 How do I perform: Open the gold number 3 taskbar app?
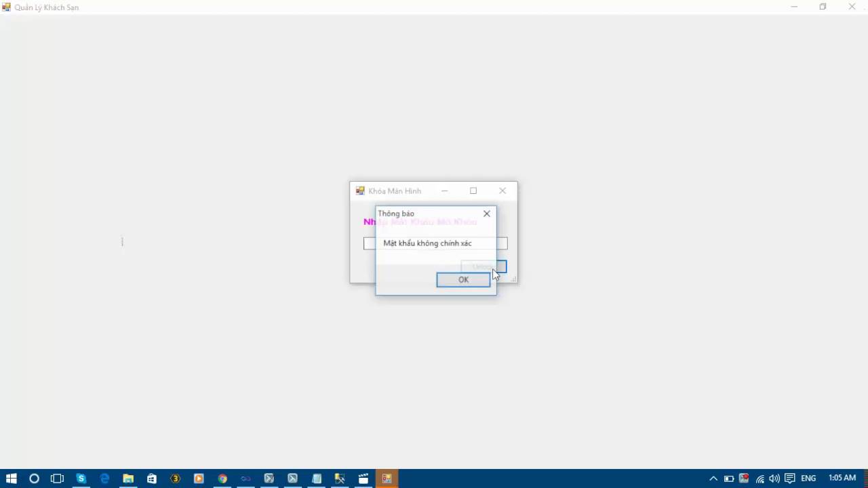[175, 479]
